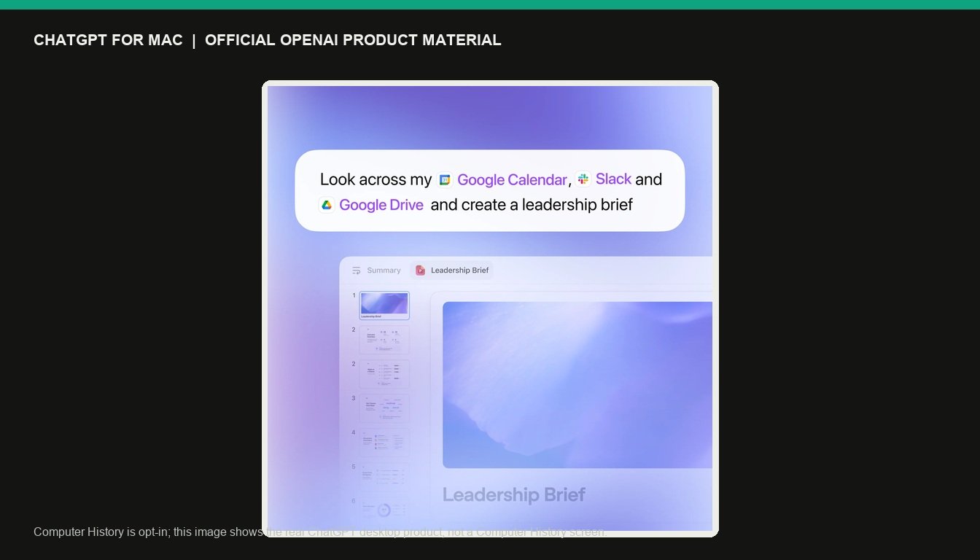This screenshot has width=980, height=560.
Task: Click the "Look across my" prompt text
Action: pyautogui.click(x=376, y=179)
